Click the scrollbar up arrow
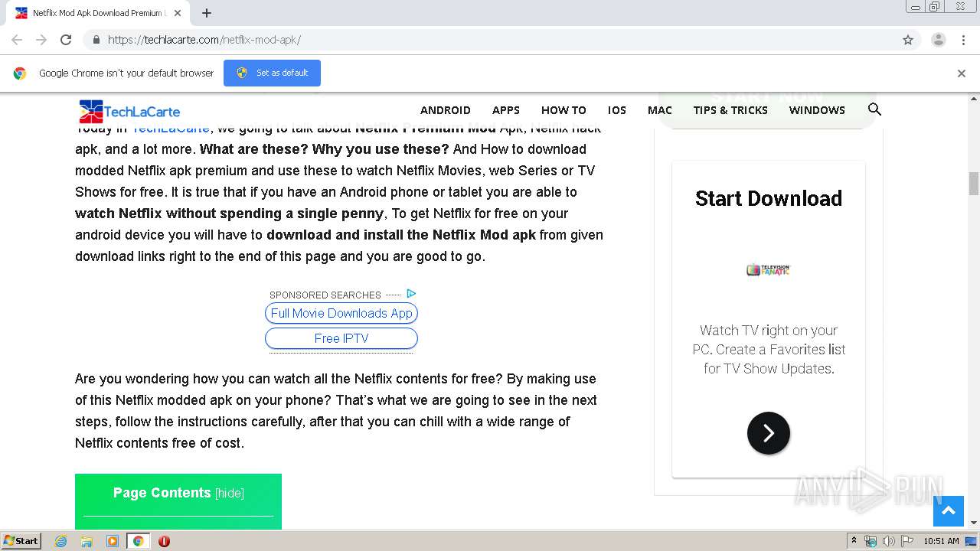The height and width of the screenshot is (551, 980). tap(974, 99)
